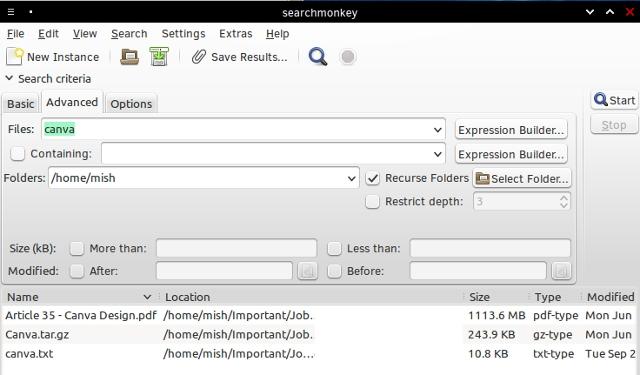Click the grey stop circle toolbar icon

click(347, 57)
